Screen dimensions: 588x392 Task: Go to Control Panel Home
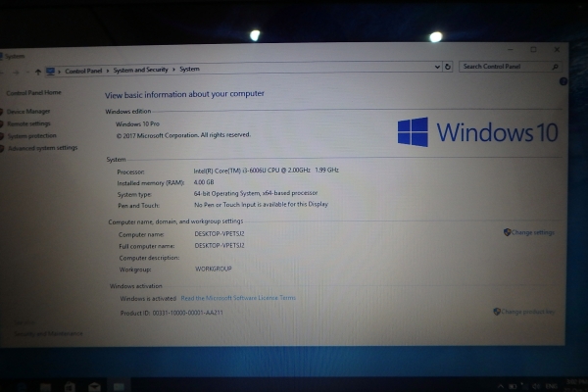click(33, 93)
